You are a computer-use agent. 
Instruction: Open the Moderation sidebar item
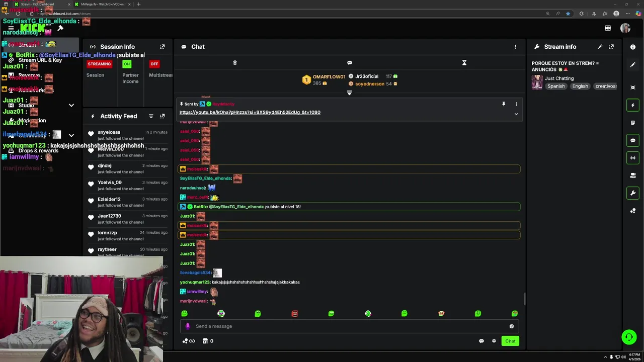32,121
